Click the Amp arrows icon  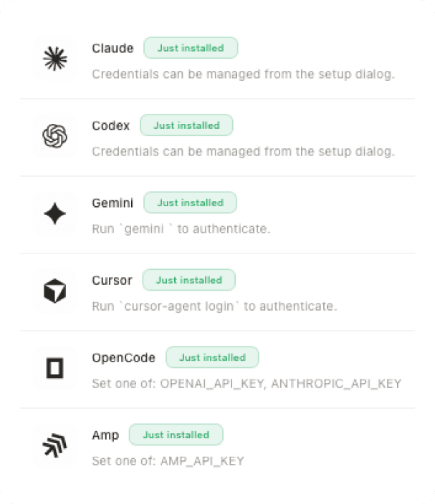tap(55, 446)
